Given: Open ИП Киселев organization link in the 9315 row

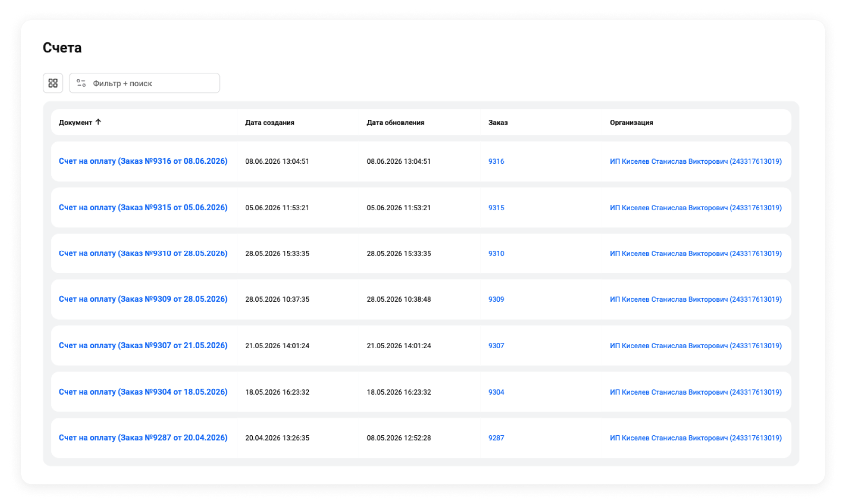Looking at the screenshot, I should pyautogui.click(x=696, y=208).
